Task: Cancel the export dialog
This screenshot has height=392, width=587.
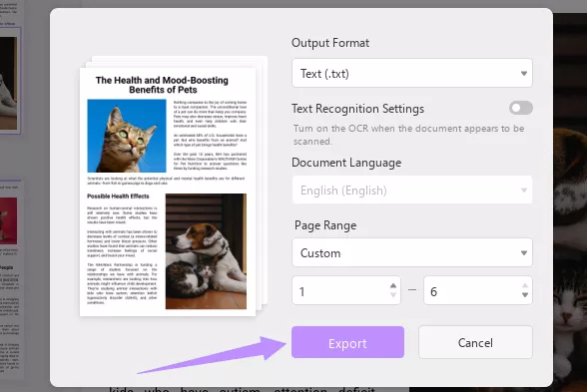Action: point(475,342)
